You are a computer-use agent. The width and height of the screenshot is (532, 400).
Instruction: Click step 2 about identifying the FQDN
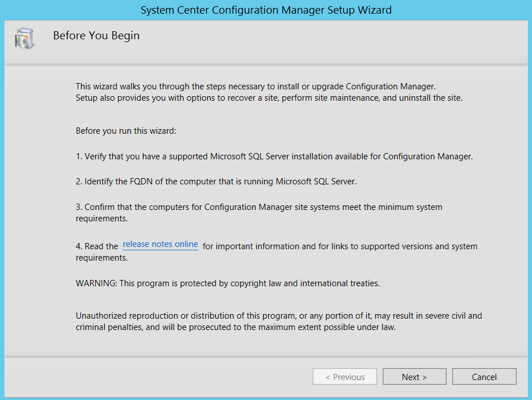(216, 182)
